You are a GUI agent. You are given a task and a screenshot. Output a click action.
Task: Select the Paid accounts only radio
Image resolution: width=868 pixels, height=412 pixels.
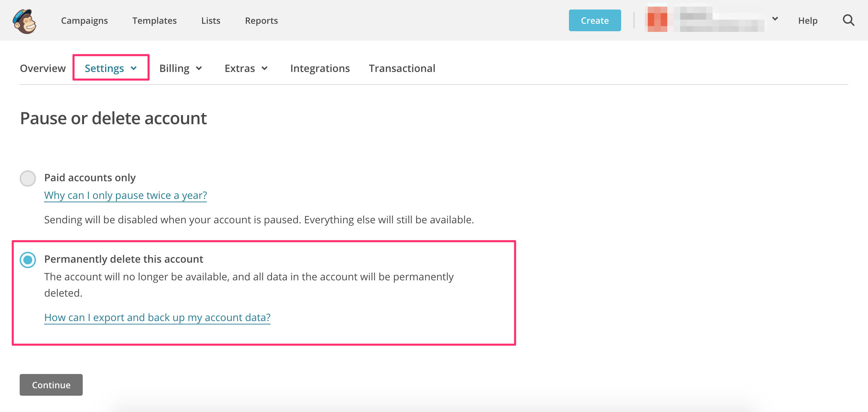[28, 179]
